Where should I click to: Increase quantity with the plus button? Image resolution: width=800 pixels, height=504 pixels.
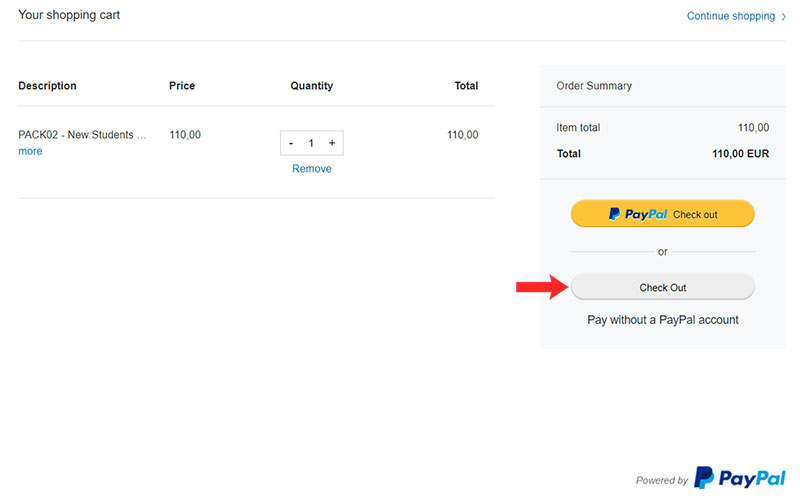(x=332, y=143)
